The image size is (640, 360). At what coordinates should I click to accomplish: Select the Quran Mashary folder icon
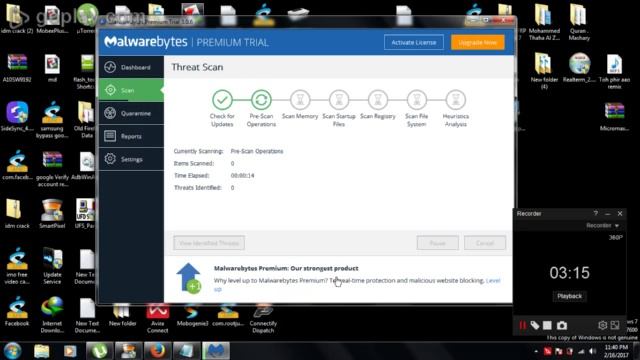[579, 22]
